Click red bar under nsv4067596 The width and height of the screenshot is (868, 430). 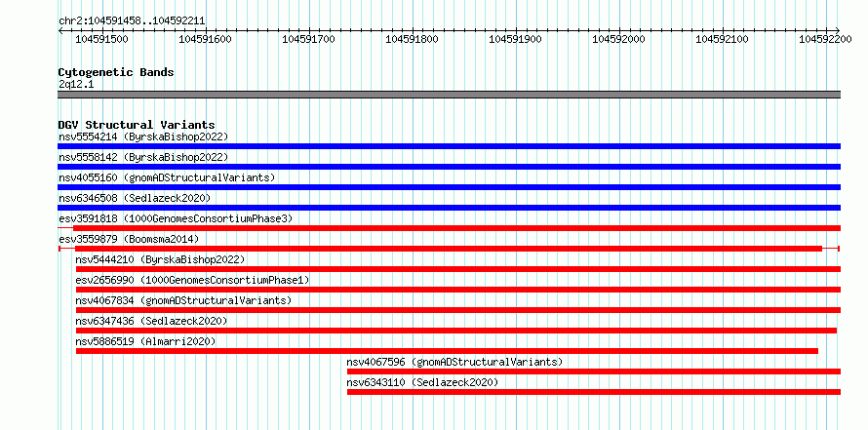[594, 371]
